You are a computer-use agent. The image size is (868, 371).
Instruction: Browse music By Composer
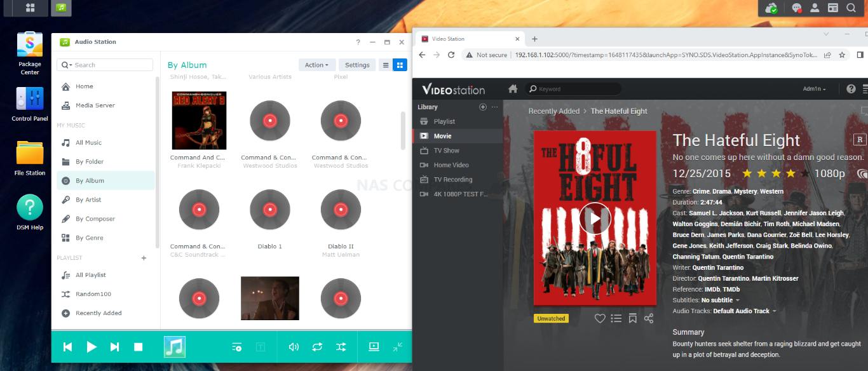[x=105, y=219]
